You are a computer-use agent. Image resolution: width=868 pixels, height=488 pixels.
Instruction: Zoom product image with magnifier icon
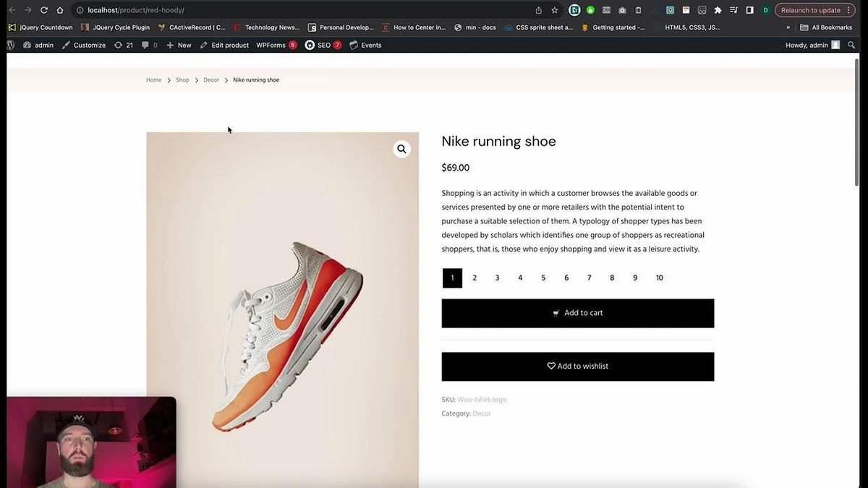pyautogui.click(x=401, y=149)
